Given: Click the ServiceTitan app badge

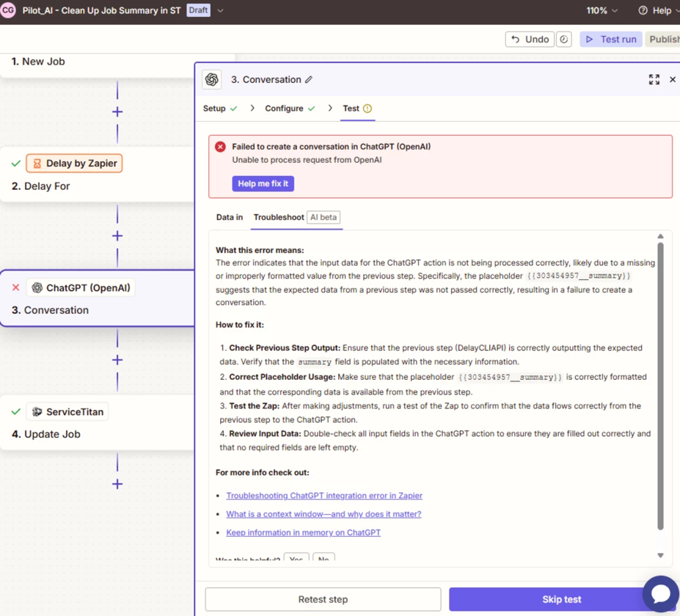Looking at the screenshot, I should pos(67,412).
